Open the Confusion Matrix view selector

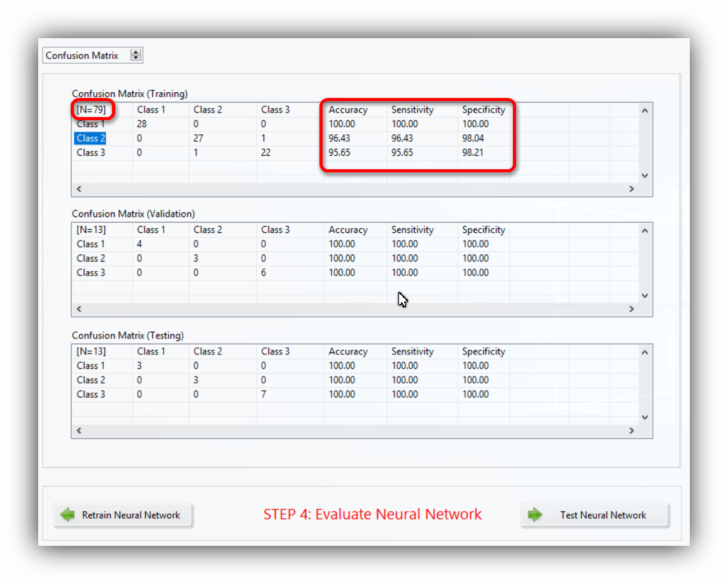(x=85, y=55)
